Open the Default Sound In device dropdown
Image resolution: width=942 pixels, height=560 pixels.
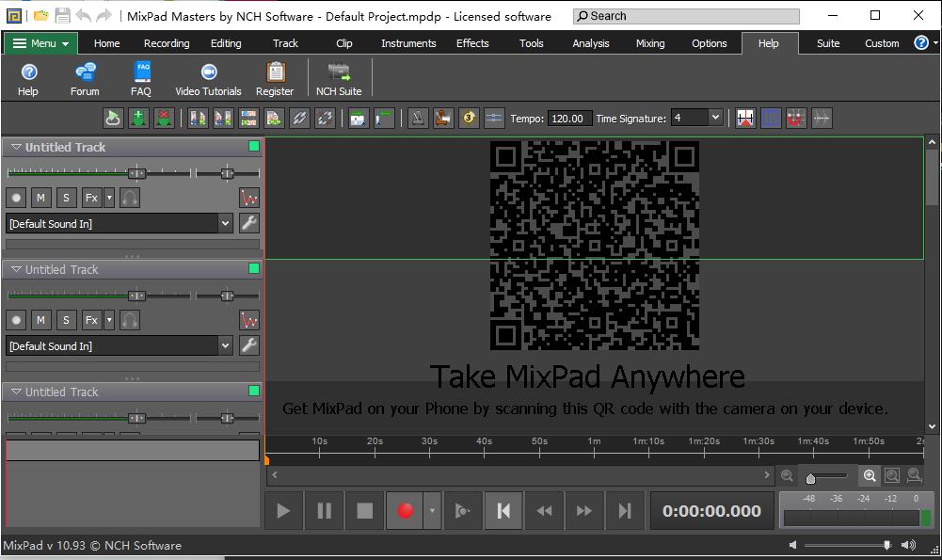(226, 223)
